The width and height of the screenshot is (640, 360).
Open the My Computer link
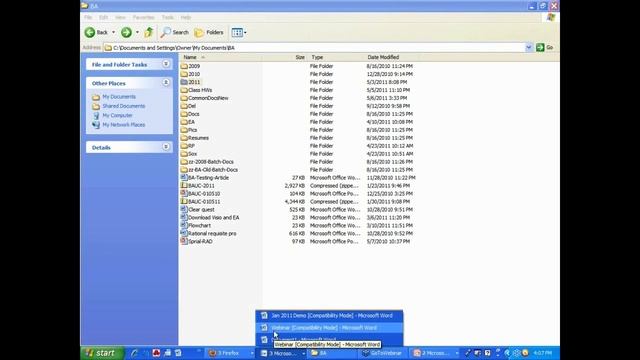(x=117, y=116)
